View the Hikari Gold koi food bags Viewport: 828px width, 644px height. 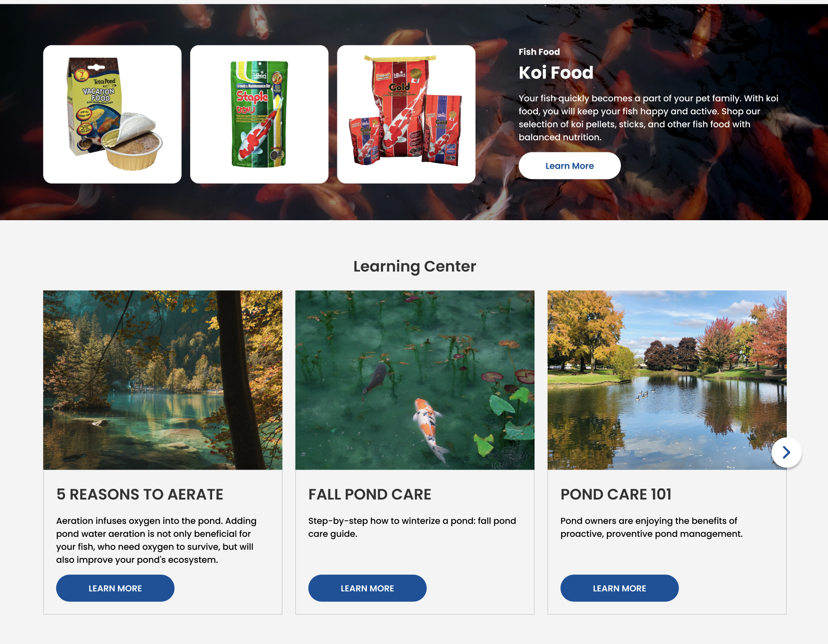[406, 114]
